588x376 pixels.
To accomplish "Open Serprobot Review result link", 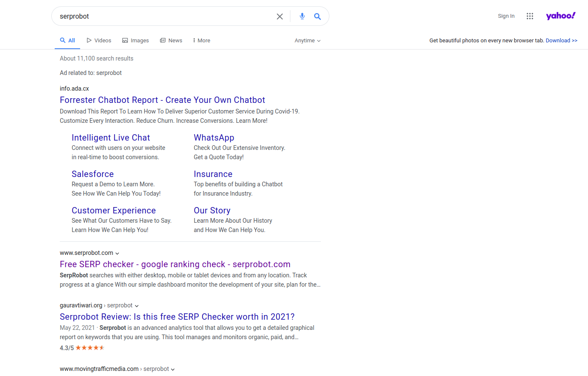I will (x=177, y=317).
